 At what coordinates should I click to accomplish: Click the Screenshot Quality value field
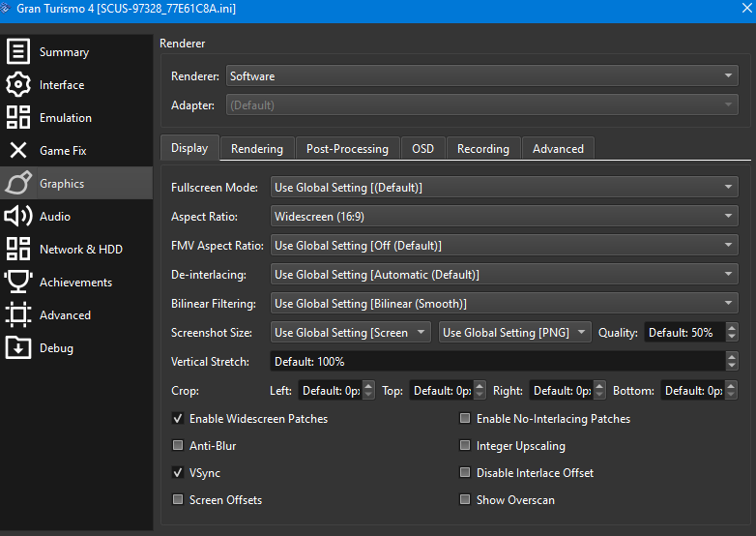(685, 332)
